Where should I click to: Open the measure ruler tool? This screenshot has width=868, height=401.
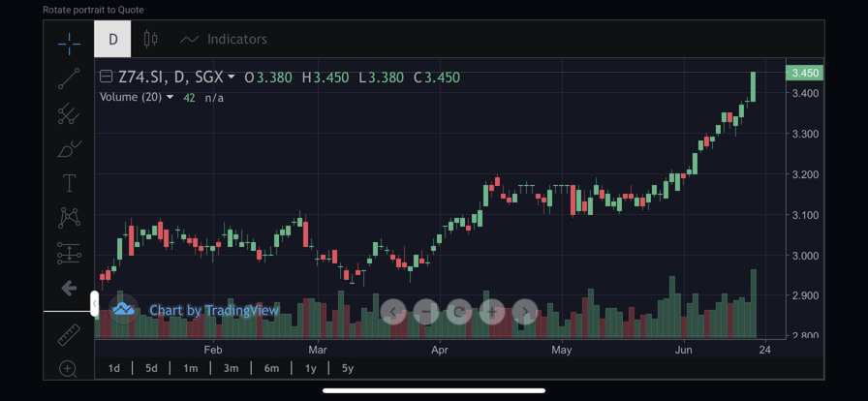[69, 335]
